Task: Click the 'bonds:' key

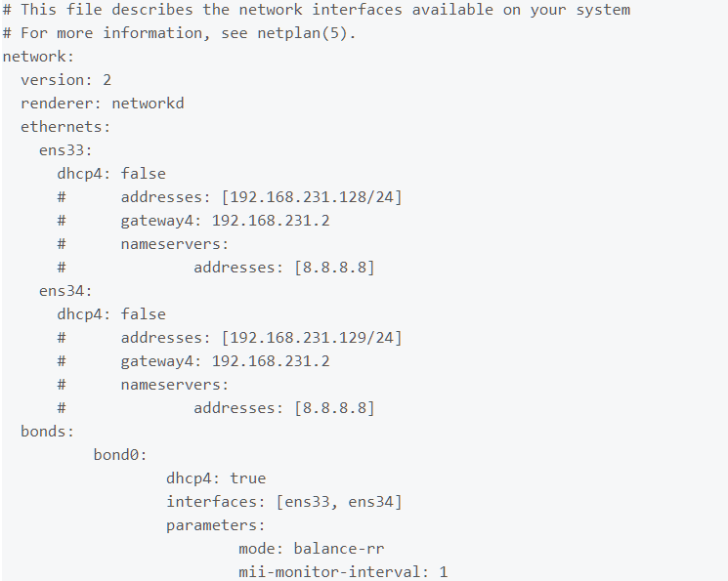Action: click(47, 432)
